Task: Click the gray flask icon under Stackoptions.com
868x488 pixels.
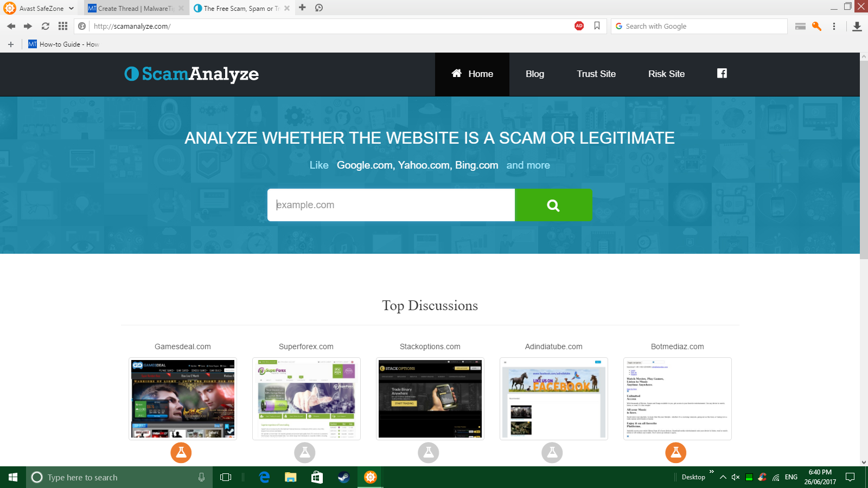Action: [429, 452]
